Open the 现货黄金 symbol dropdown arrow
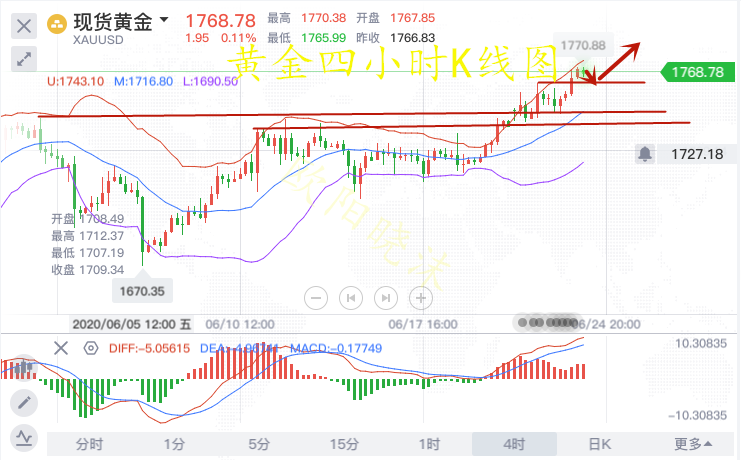The width and height of the screenshot is (741, 460). click(164, 20)
